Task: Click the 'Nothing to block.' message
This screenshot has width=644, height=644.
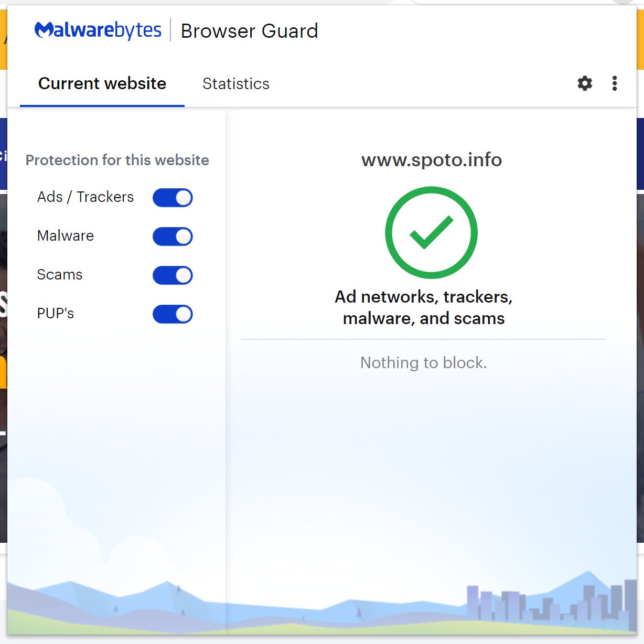Action: [x=424, y=363]
